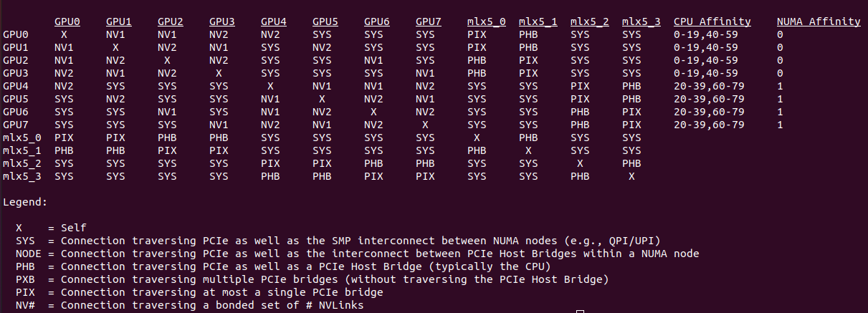Screen dimensions: 868x313
Task: Click the GPU0 column header
Action: click(67, 21)
